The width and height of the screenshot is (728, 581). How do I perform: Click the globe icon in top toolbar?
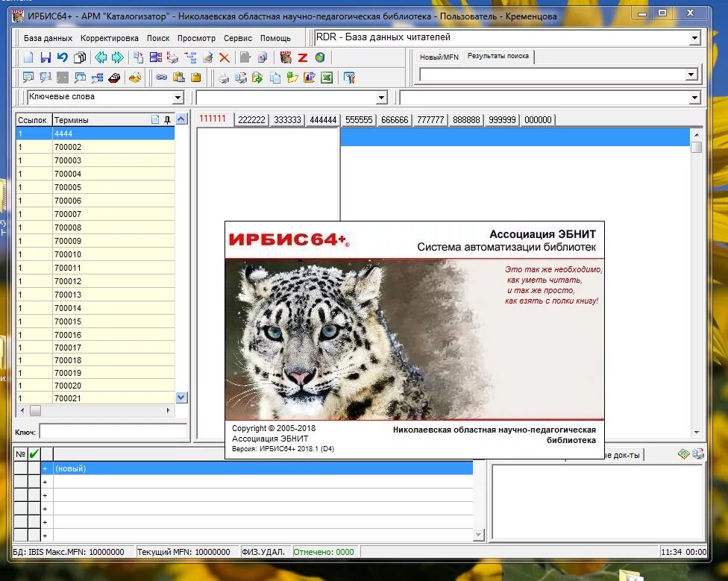click(320, 57)
